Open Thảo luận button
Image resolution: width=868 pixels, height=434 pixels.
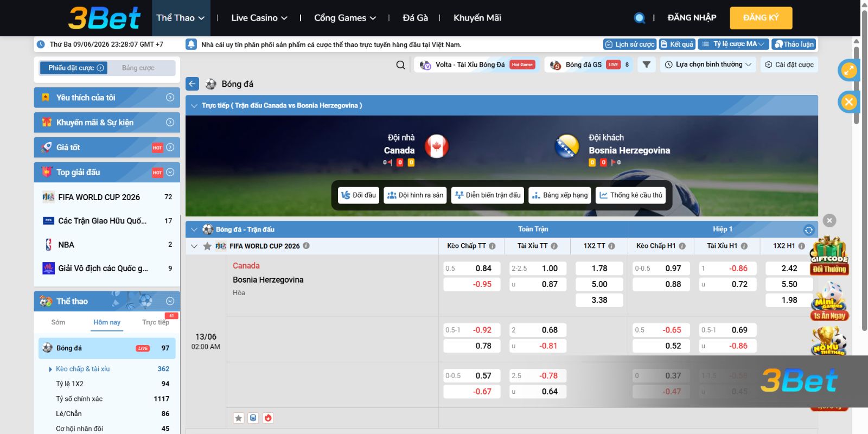coord(794,44)
